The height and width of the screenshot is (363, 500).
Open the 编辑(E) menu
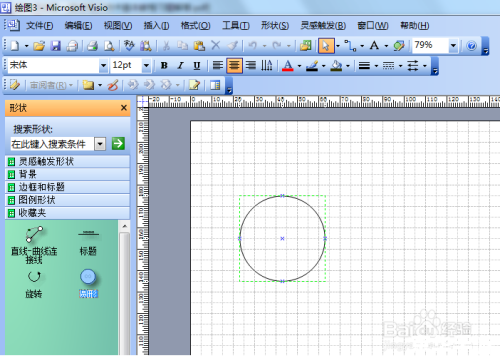pyautogui.click(x=78, y=26)
